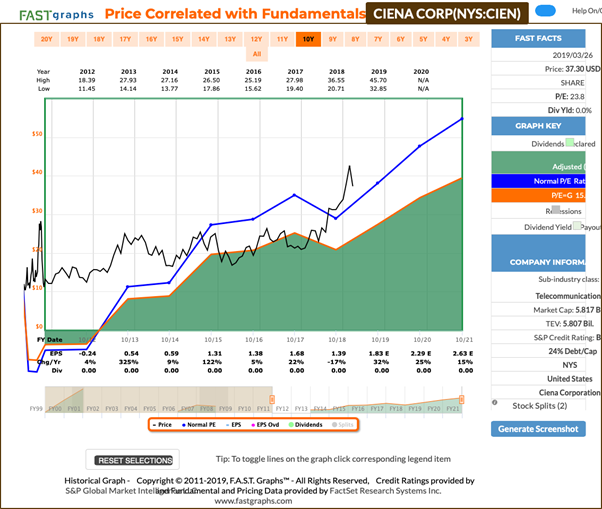Click the RESET SELECTIONS button

(134, 460)
